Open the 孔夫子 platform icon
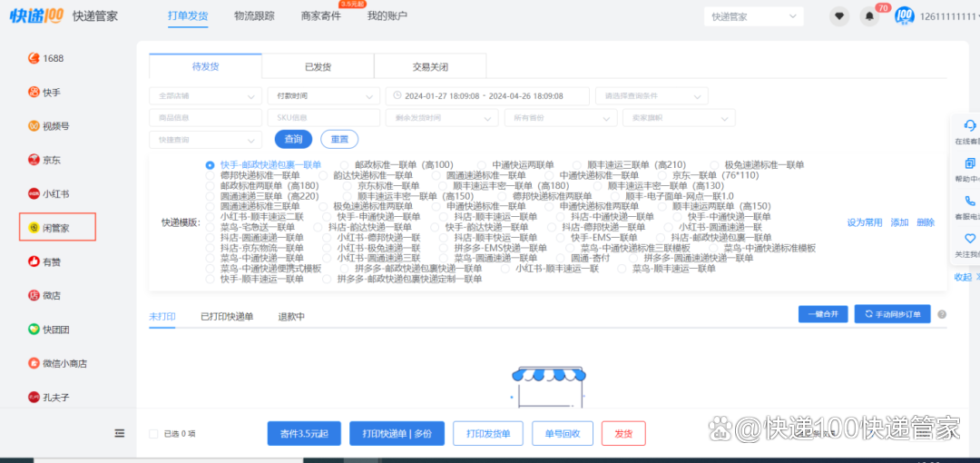Viewport: 980px width, 463px height. (x=34, y=397)
